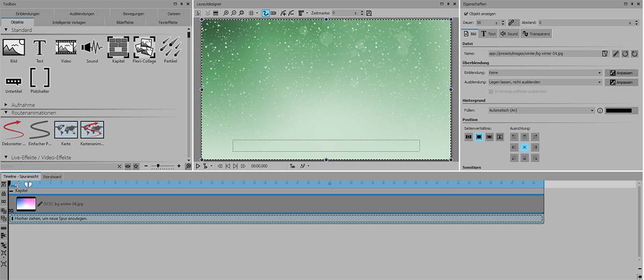The width and height of the screenshot is (644, 280).
Task: Click the Toolbox zoom plus button
Action: [x=179, y=167]
